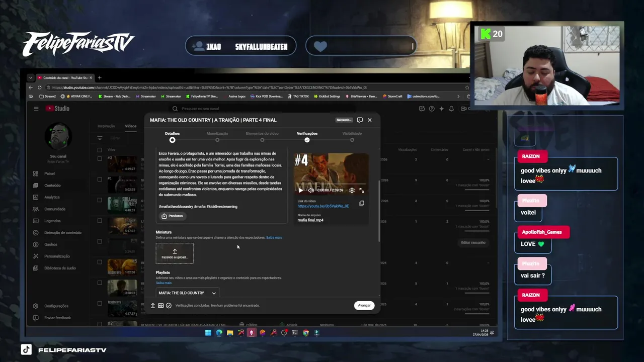Click Saiba mais under Playlists
Viewport: 644px width, 362px height.
click(x=164, y=283)
